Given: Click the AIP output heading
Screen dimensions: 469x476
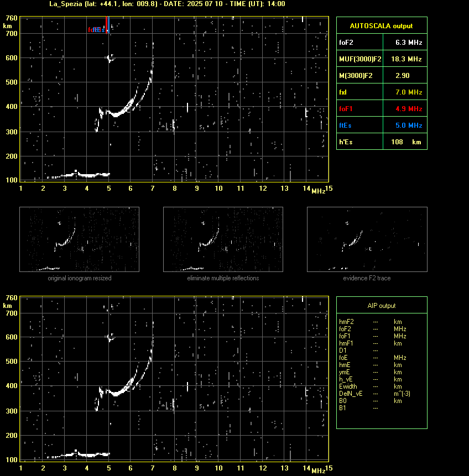Looking at the screenshot, I should [382, 306].
